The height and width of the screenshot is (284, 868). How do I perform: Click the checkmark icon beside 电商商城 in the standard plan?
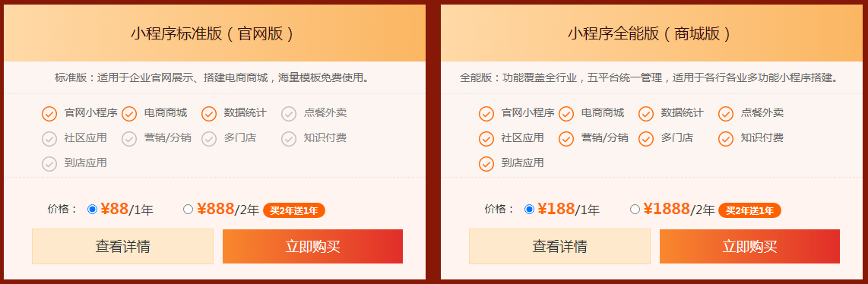[129, 114]
